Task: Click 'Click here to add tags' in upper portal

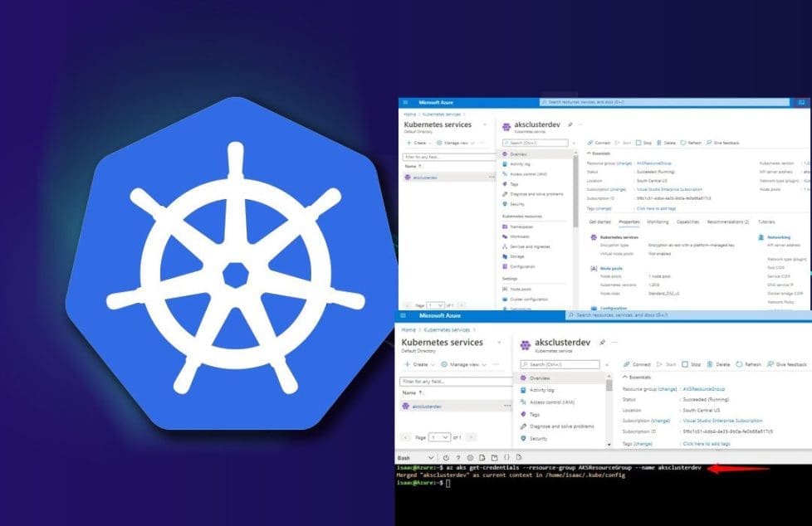Action: click(656, 208)
